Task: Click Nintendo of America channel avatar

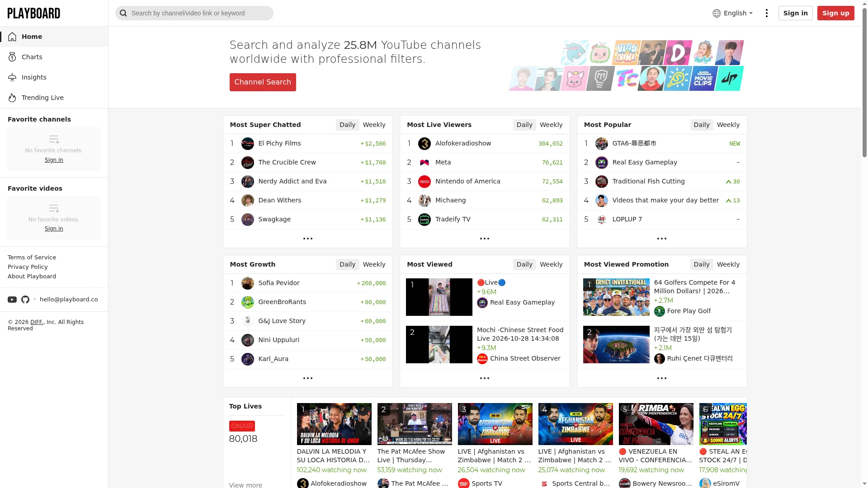Action: coord(425,182)
